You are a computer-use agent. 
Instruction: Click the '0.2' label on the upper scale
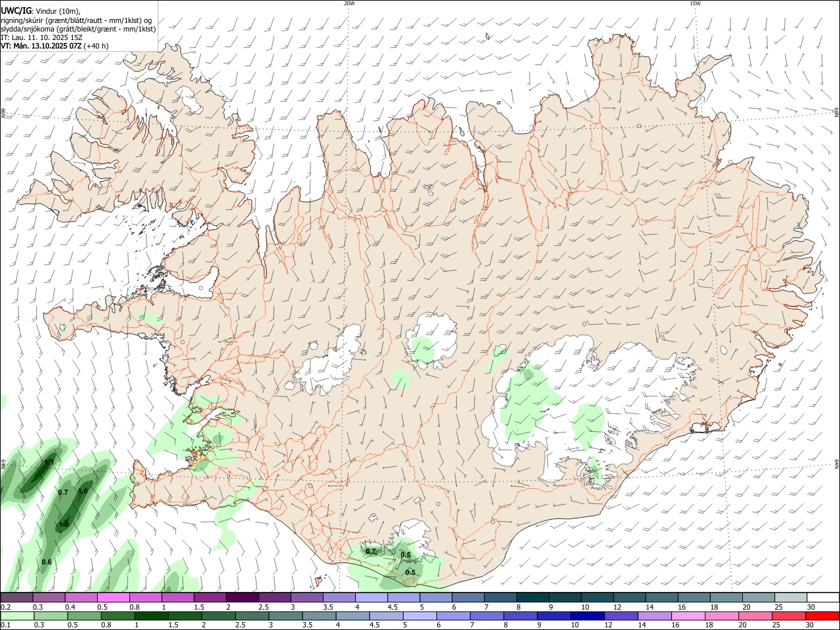[6, 607]
